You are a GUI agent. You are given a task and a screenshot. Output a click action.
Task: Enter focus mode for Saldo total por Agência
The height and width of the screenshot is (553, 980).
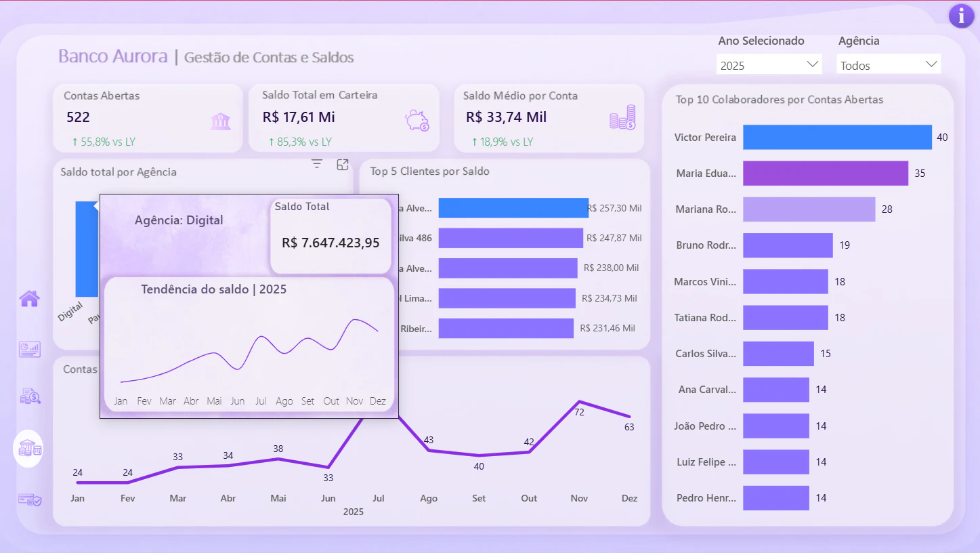point(343,165)
